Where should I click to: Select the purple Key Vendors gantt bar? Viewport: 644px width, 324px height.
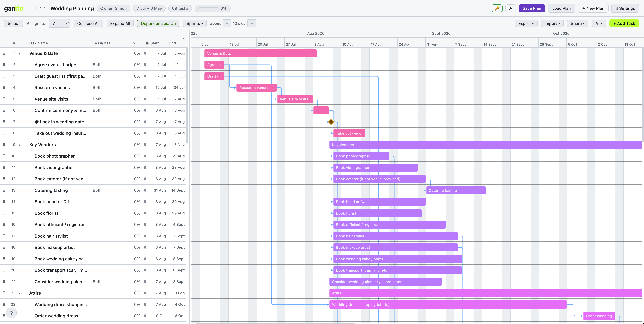(x=485, y=145)
